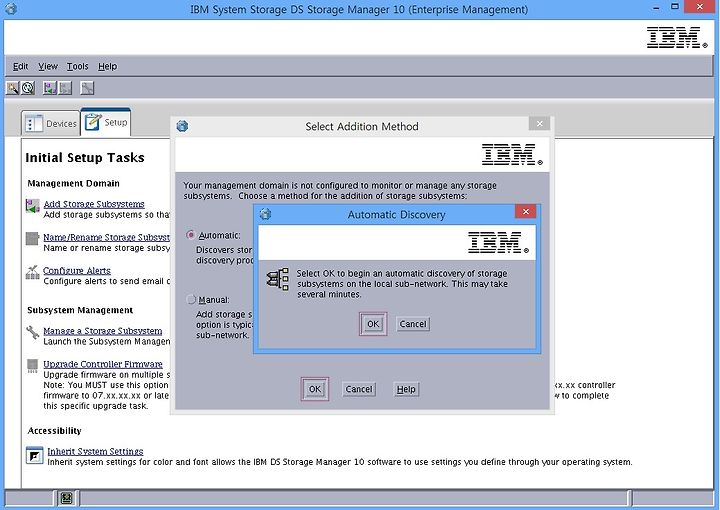This screenshot has width=720, height=510.
Task: Click the Manage a Storage Subsystem wrench icon
Action: pyautogui.click(x=33, y=332)
